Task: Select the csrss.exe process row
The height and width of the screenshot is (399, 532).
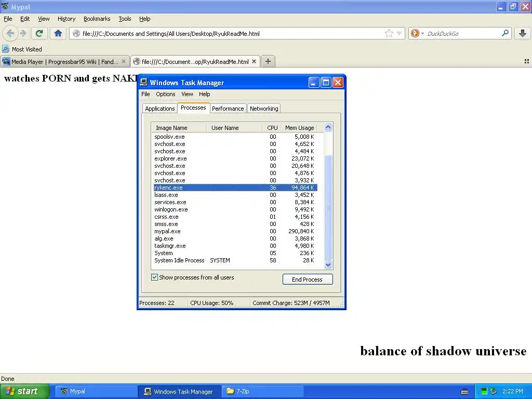Action: pyautogui.click(x=235, y=217)
